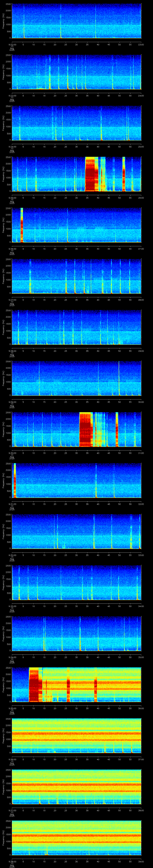The image size is (153, 868).
Task: Click the 9:29:00 start time label
Action: click(12, 402)
